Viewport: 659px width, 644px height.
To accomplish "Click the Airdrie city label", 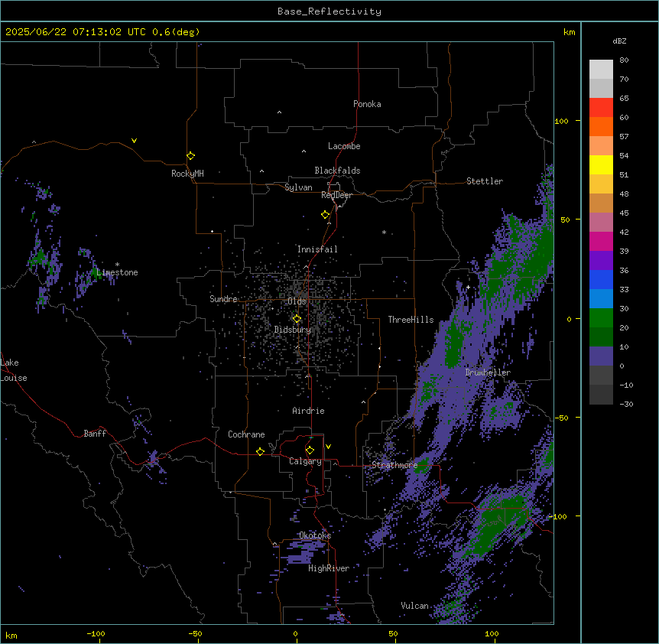I will click(309, 411).
